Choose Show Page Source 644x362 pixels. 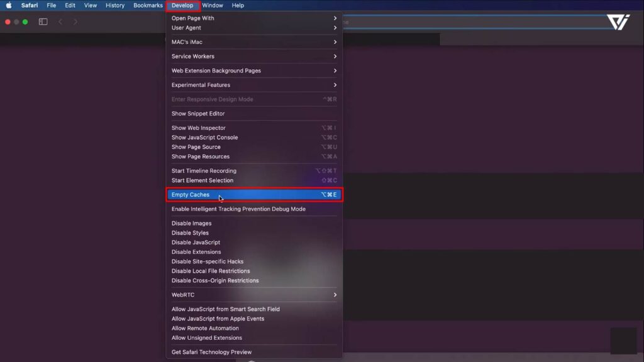pyautogui.click(x=254, y=146)
